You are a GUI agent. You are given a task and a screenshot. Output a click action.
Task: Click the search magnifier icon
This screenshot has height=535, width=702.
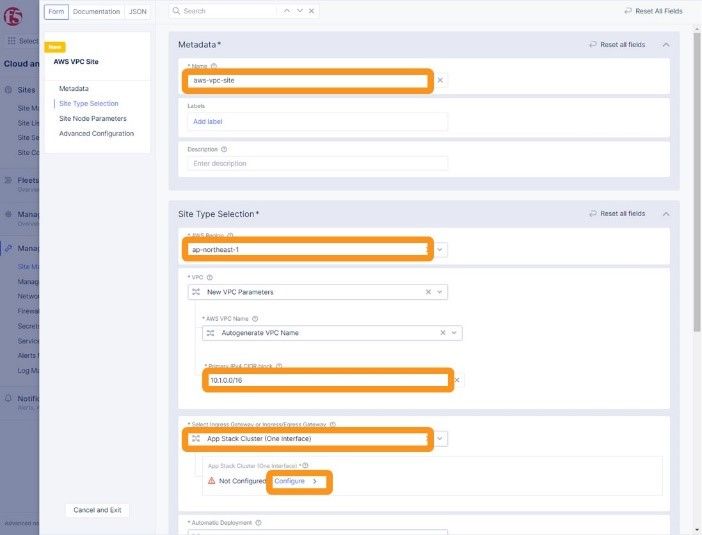tap(176, 11)
